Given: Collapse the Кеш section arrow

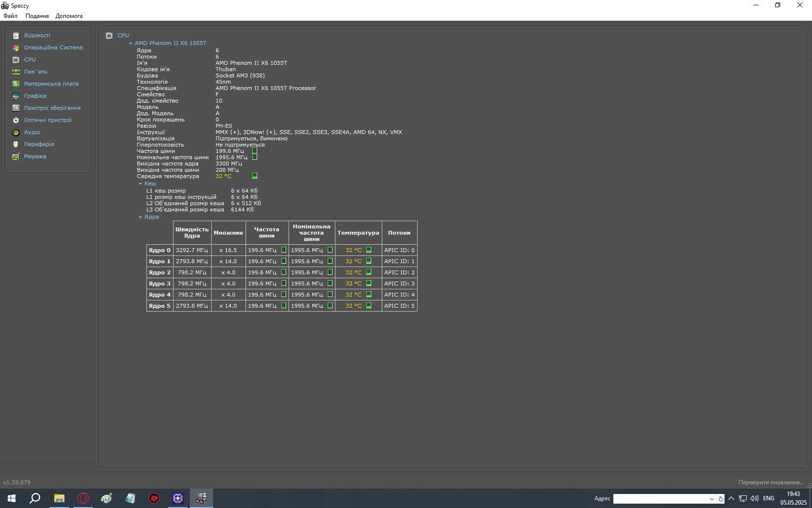Looking at the screenshot, I should tap(140, 183).
